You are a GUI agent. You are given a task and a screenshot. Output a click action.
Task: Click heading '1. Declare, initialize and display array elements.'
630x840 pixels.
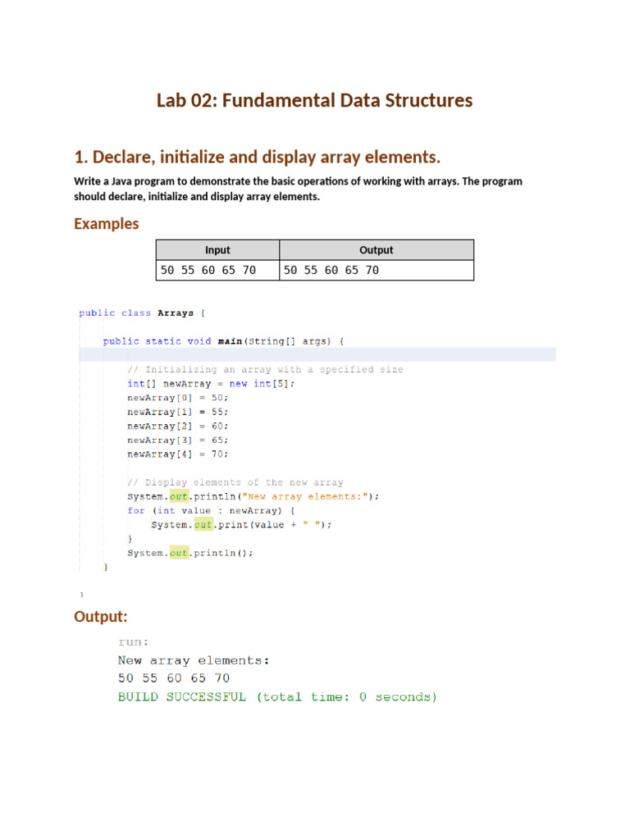(257, 157)
